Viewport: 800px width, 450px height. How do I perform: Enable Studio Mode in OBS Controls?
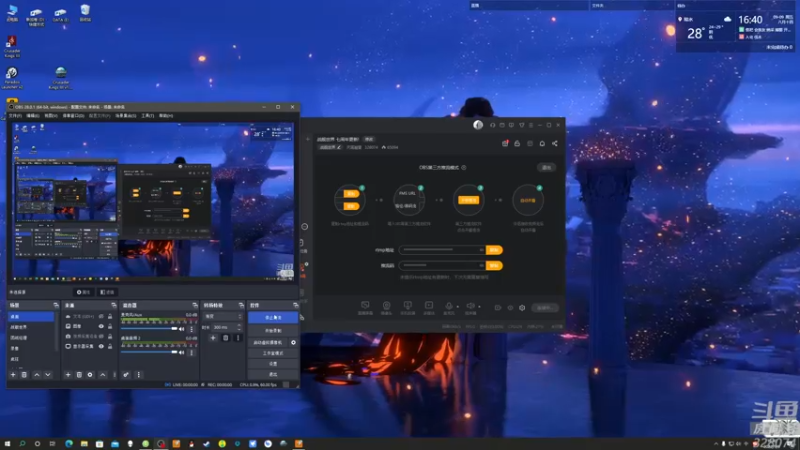[273, 353]
